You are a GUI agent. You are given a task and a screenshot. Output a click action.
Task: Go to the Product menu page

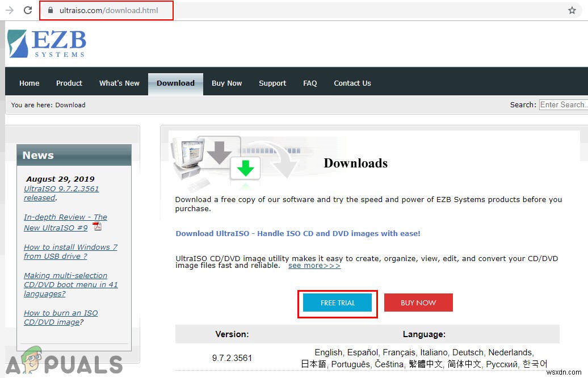pos(69,83)
